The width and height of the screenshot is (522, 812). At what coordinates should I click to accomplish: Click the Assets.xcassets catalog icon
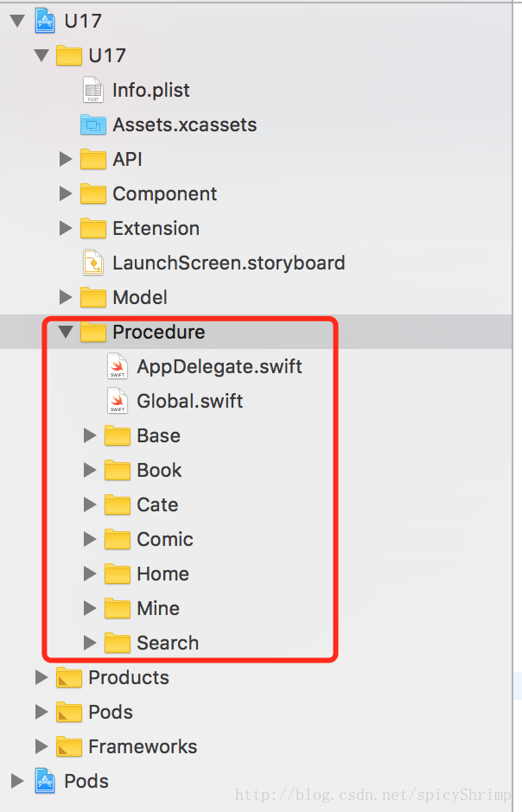92,124
